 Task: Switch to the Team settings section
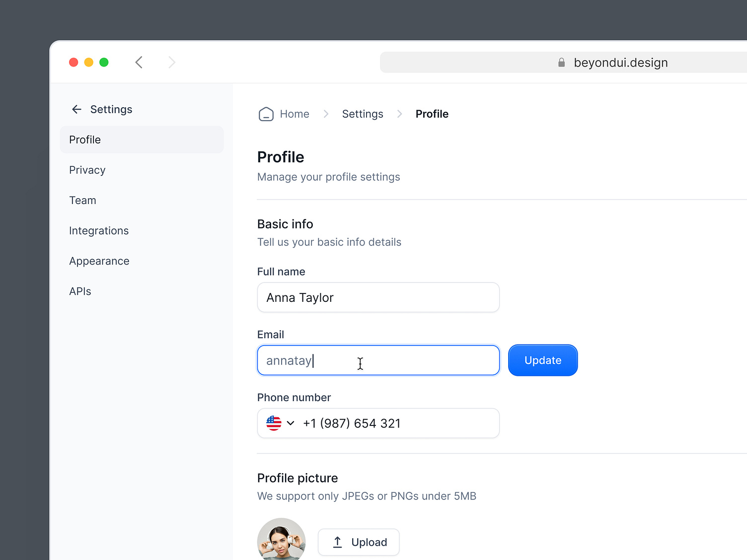(x=82, y=200)
